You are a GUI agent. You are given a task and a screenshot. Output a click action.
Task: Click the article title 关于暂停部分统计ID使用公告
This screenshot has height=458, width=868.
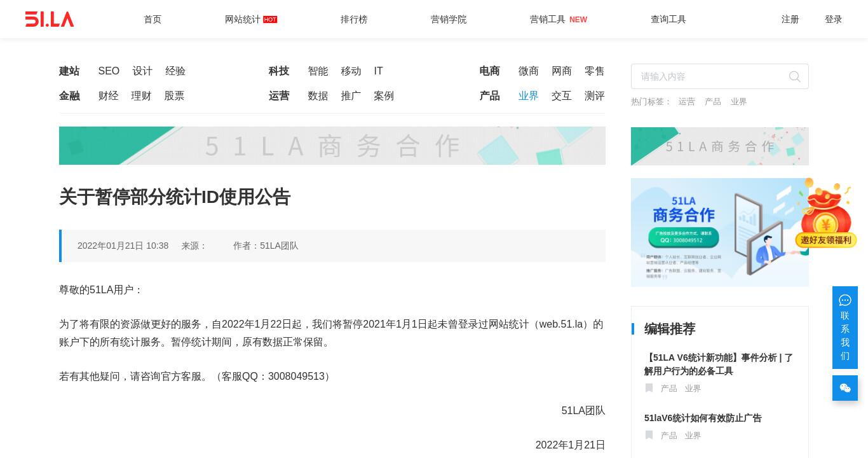175,197
